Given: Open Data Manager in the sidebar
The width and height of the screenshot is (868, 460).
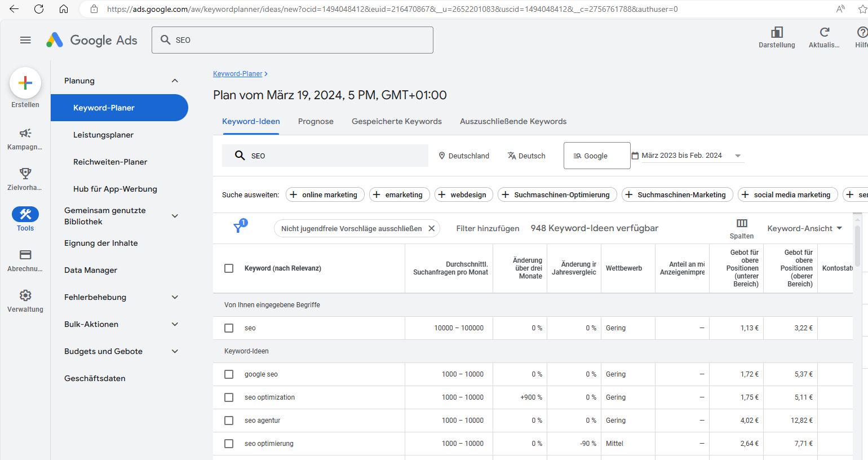Looking at the screenshot, I should 91,270.
